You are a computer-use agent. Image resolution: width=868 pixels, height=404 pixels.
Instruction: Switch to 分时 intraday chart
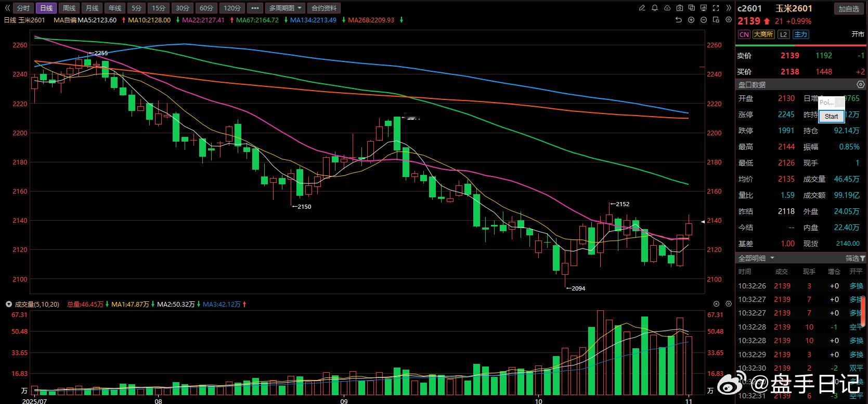[23, 8]
